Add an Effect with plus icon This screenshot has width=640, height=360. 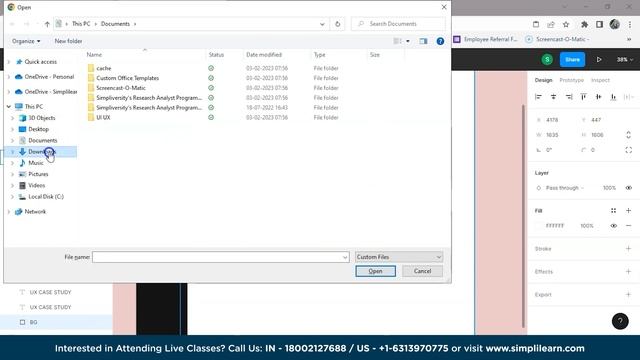(x=629, y=271)
